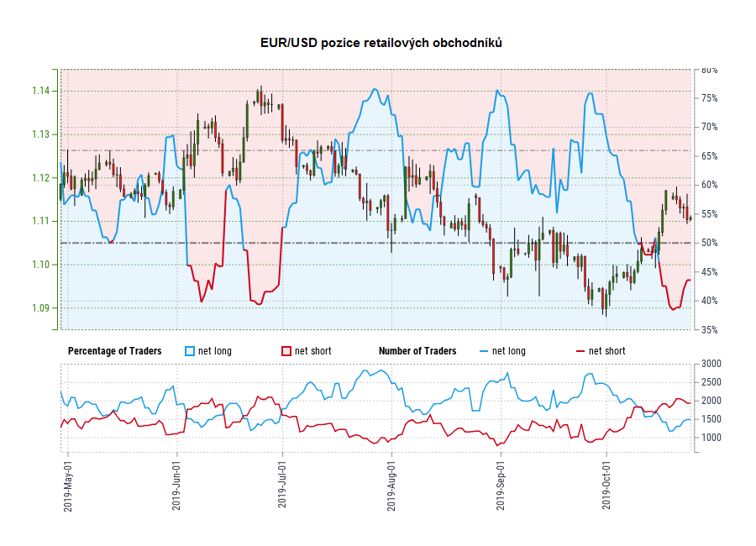The width and height of the screenshot is (756, 546).
Task: Select the 'Number of Traders' legend heading
Action: [x=417, y=351]
